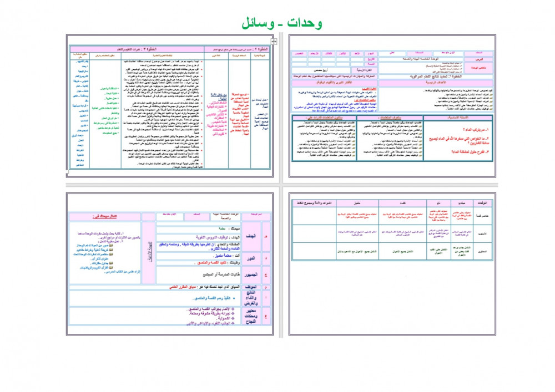Click the التوقعات rubric column header
Viewport: 555px width, 392px height.
point(481,203)
